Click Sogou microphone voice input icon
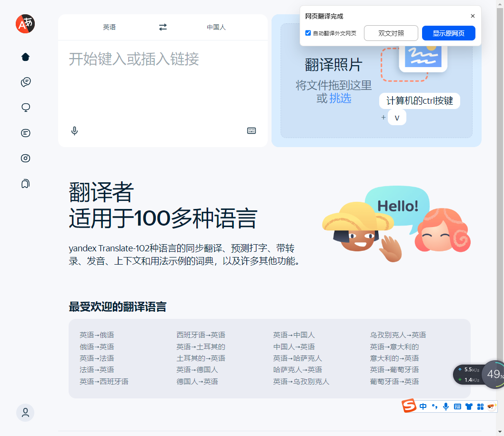504x436 pixels. [446, 406]
